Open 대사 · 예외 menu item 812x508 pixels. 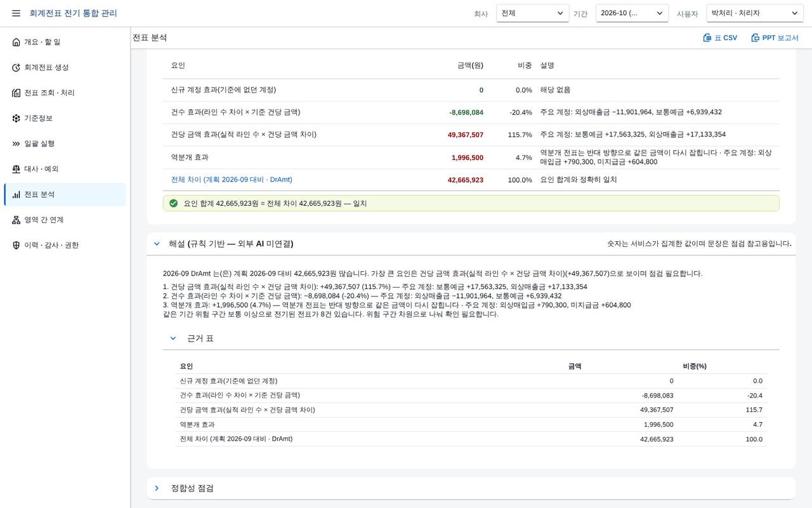tap(65, 169)
